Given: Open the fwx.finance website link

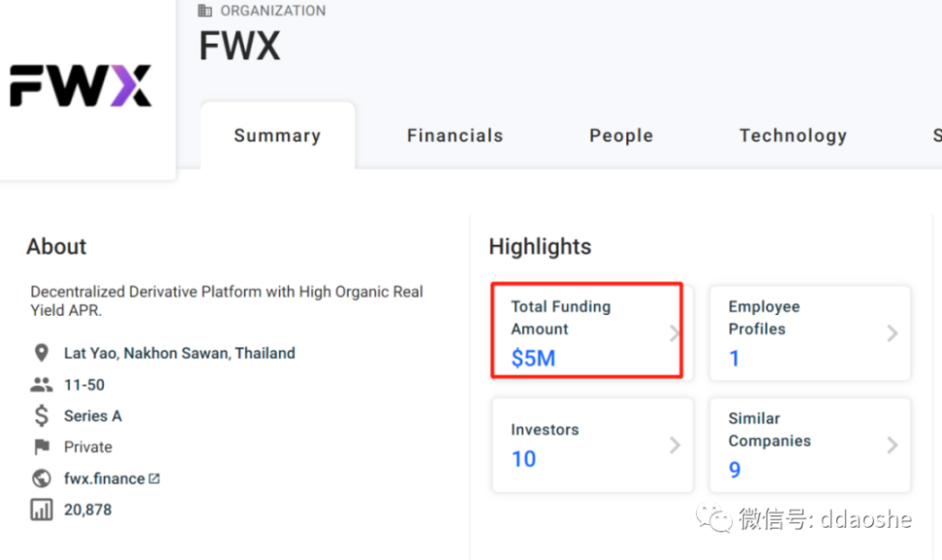Looking at the screenshot, I should click(104, 479).
